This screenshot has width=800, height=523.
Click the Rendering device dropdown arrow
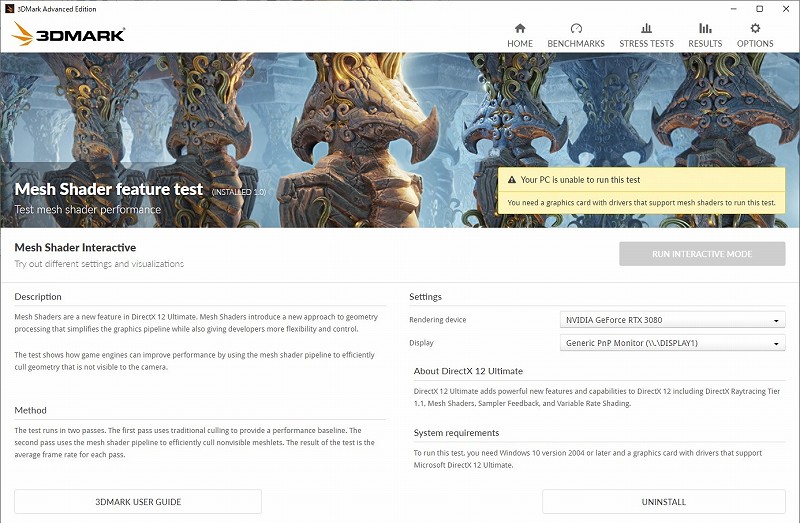[x=776, y=320]
